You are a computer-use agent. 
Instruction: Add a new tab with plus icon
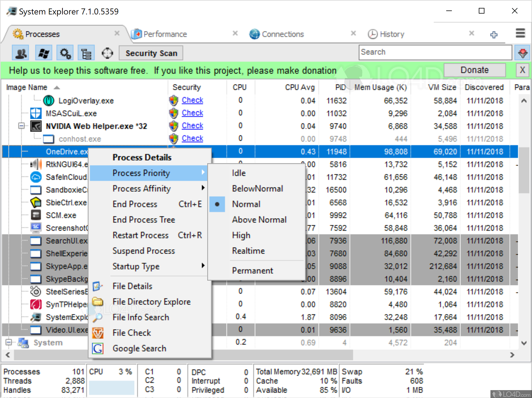pyautogui.click(x=494, y=34)
